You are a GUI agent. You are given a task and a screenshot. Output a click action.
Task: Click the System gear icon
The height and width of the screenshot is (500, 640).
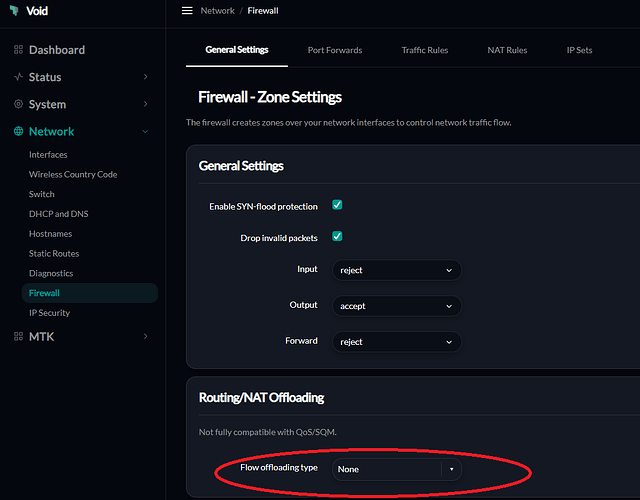[18, 104]
